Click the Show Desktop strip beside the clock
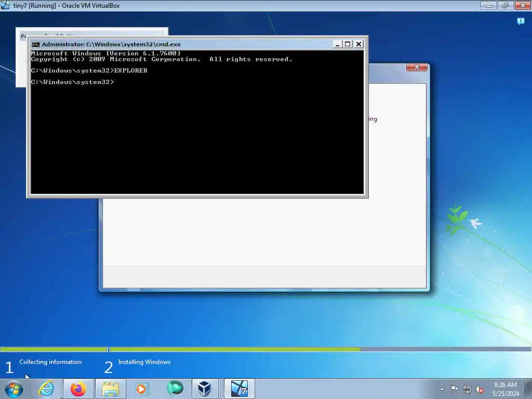 pos(528,389)
